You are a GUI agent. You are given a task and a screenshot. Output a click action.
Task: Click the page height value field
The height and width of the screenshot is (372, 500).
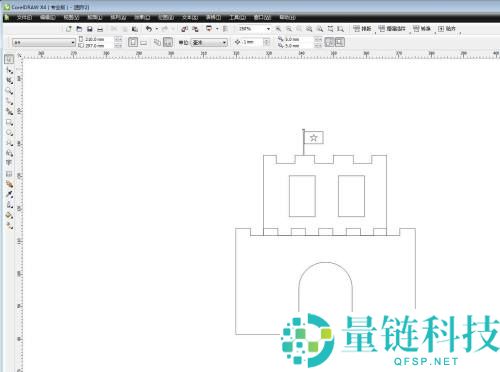tap(99, 46)
